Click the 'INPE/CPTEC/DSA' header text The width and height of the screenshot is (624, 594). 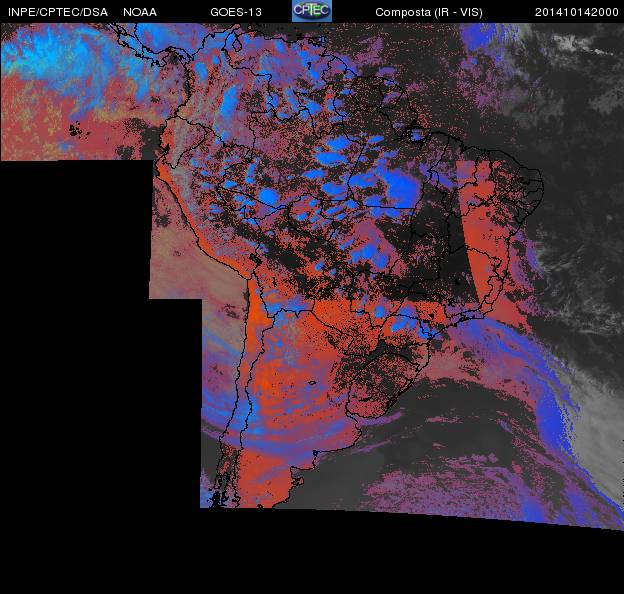[58, 12]
